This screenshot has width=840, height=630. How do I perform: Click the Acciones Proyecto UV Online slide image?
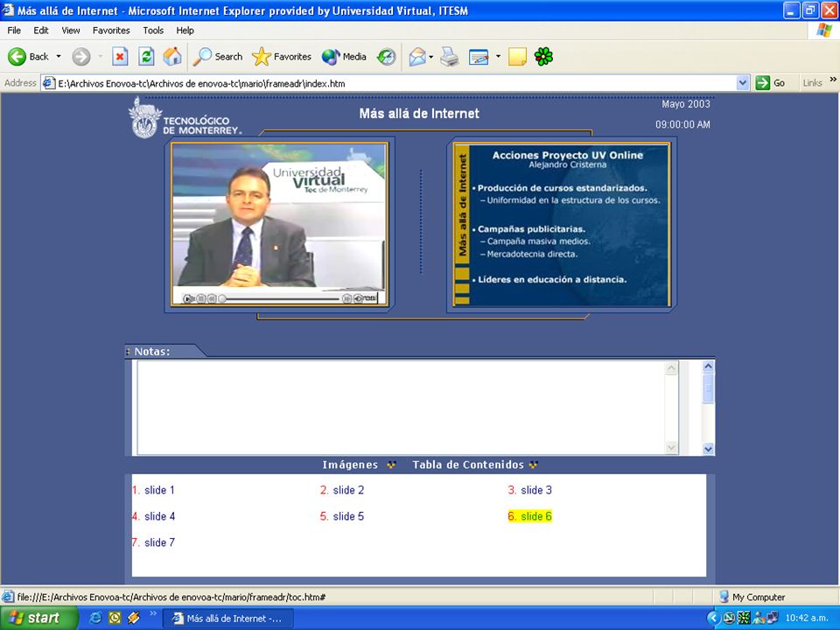tap(562, 225)
